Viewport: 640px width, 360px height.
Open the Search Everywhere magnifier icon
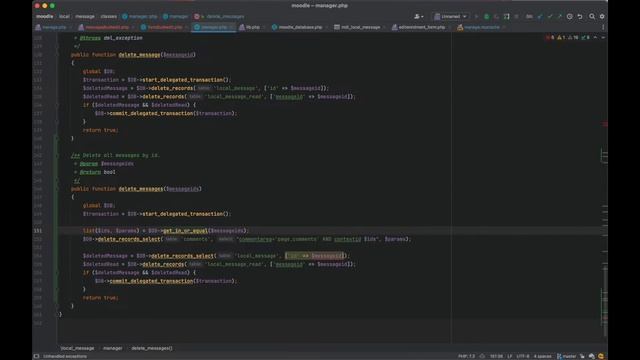591,16
